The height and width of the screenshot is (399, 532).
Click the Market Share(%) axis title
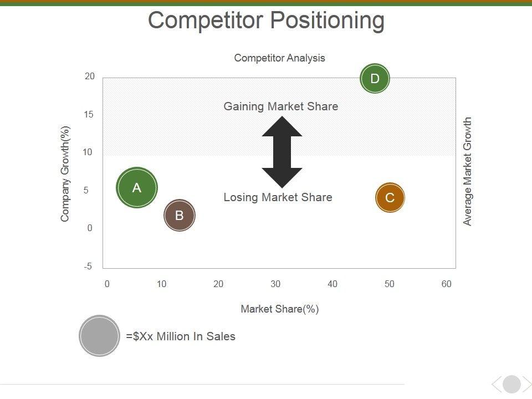[279, 309]
